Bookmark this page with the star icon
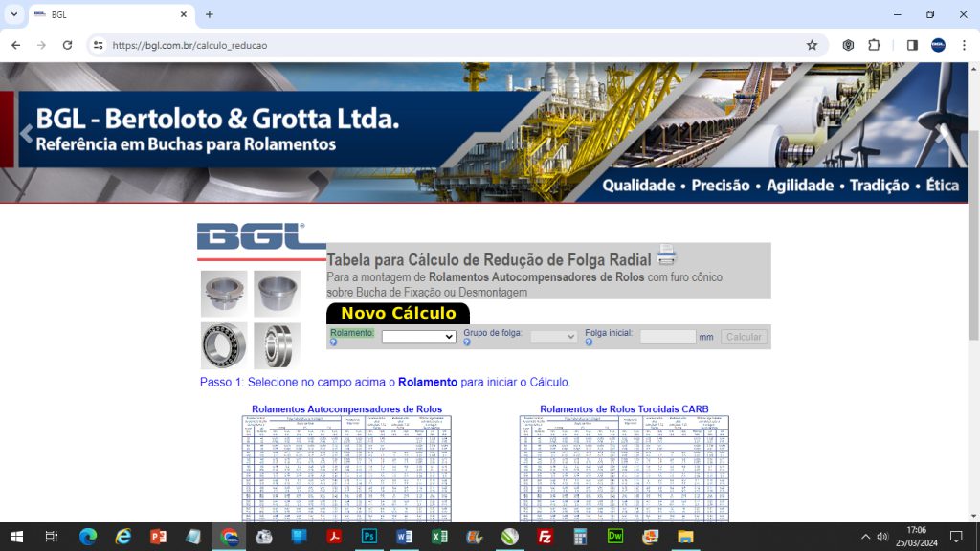This screenshot has width=980, height=551. tap(812, 45)
